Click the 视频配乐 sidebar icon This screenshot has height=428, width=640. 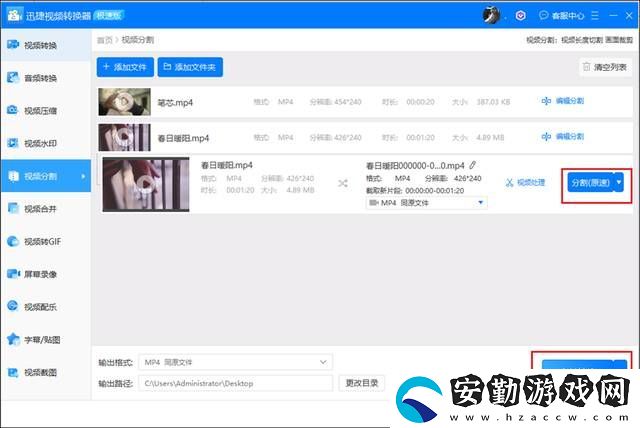[13, 306]
